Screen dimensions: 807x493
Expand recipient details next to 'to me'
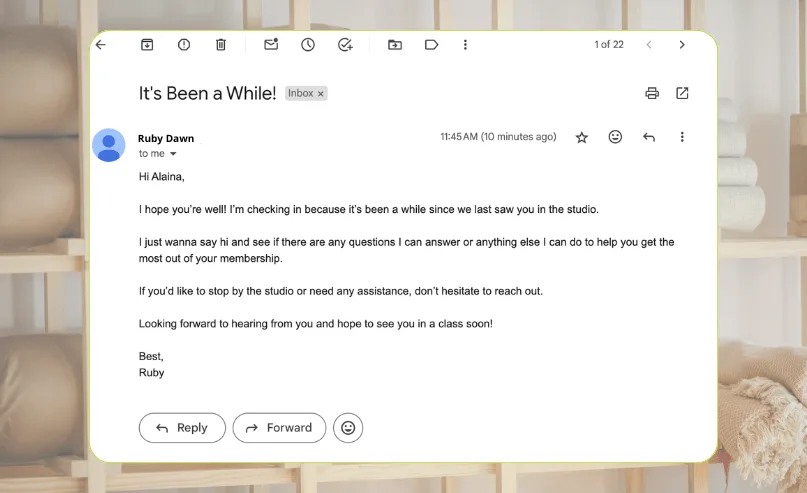pos(173,154)
